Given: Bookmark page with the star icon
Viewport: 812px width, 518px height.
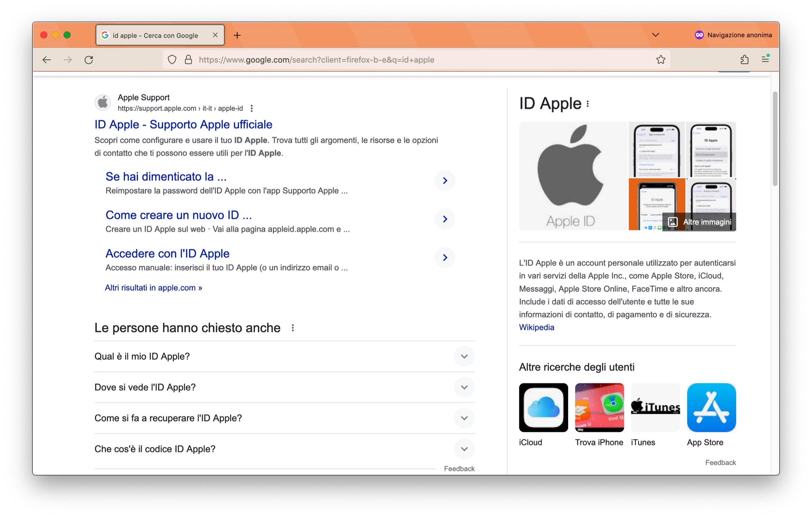Looking at the screenshot, I should pyautogui.click(x=660, y=60).
